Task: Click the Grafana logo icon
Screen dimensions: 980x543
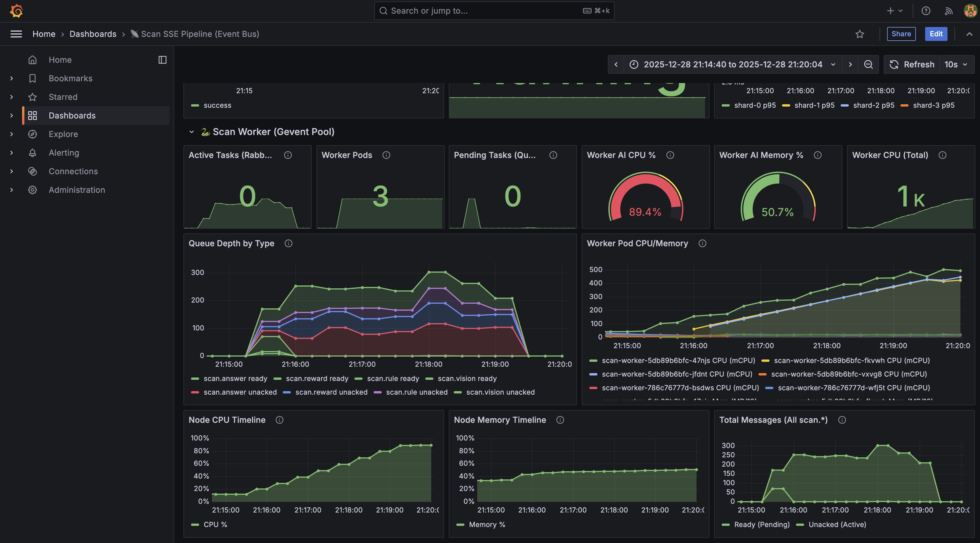Action: [16, 11]
